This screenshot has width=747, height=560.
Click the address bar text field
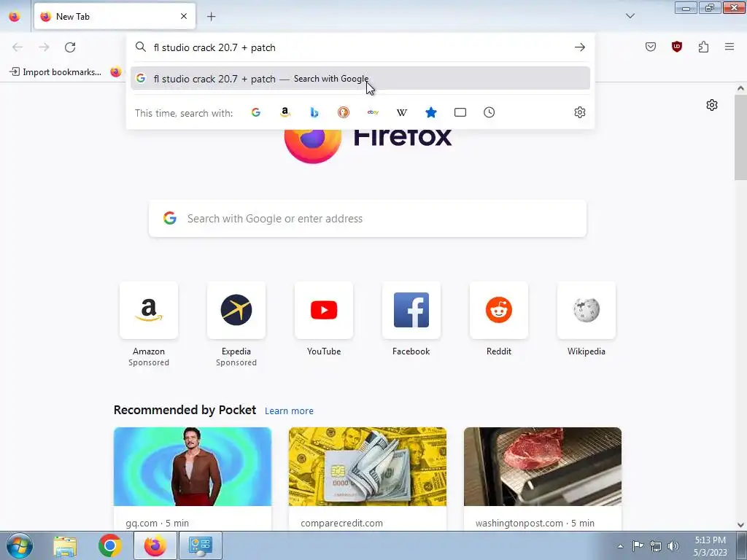click(360, 47)
